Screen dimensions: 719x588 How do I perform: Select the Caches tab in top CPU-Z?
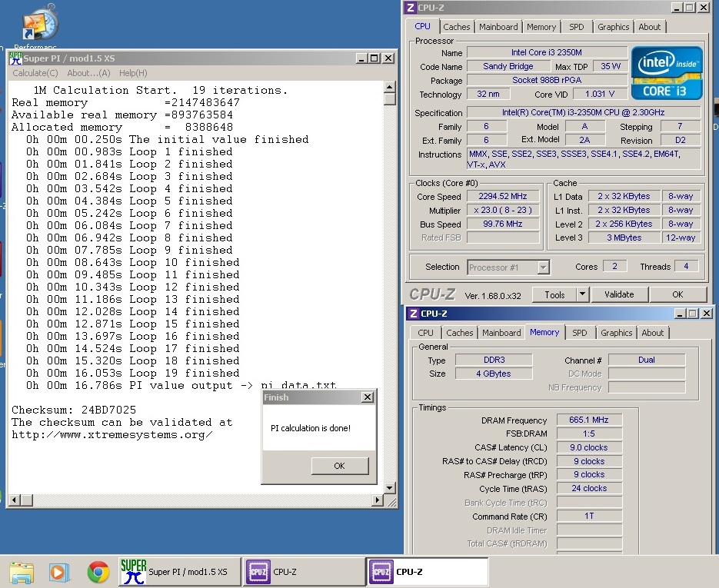[x=456, y=27]
